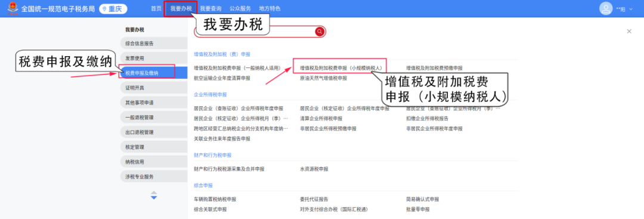Click 增值税及附加税（费）申报 section heading
The image size is (644, 219).
(x=222, y=54)
